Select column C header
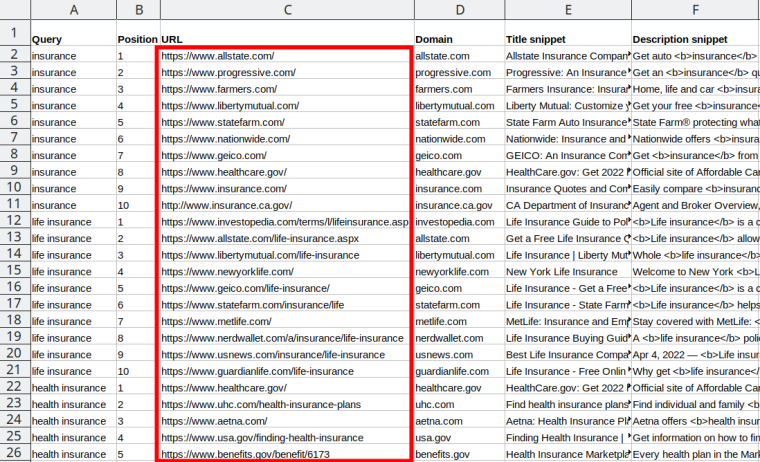The height and width of the screenshot is (462, 760). pyautogui.click(x=287, y=10)
